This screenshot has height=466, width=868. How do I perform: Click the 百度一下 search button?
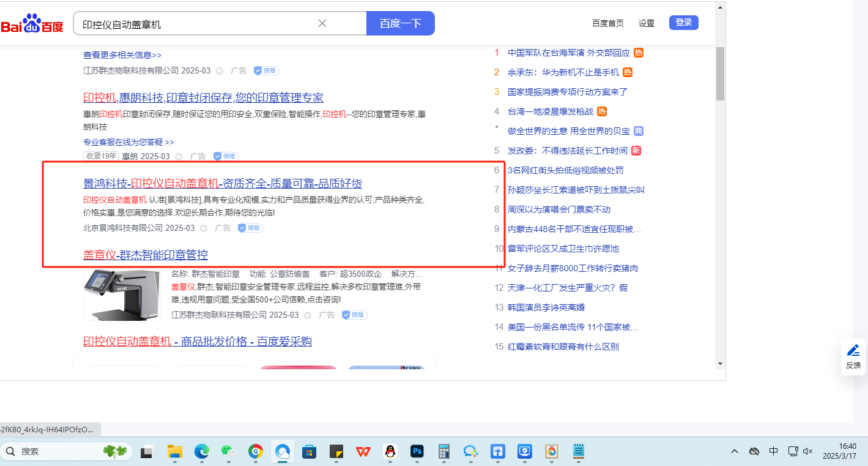(400, 23)
